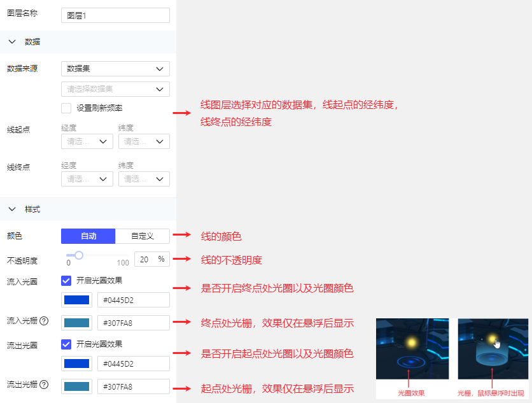
Task: Select the 自动 color mode
Action: click(88, 236)
